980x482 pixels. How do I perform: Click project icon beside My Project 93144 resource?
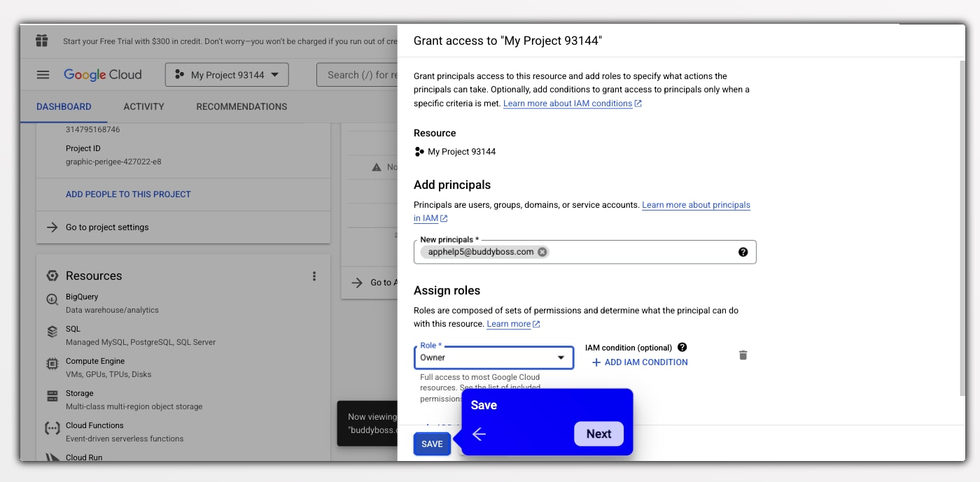click(x=419, y=151)
